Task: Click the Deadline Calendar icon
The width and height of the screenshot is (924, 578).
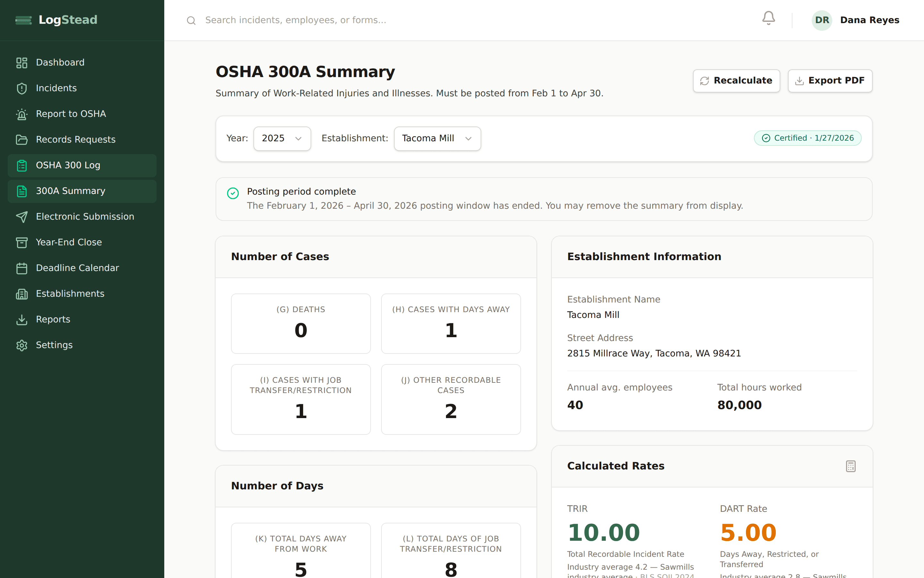Action: tap(22, 268)
